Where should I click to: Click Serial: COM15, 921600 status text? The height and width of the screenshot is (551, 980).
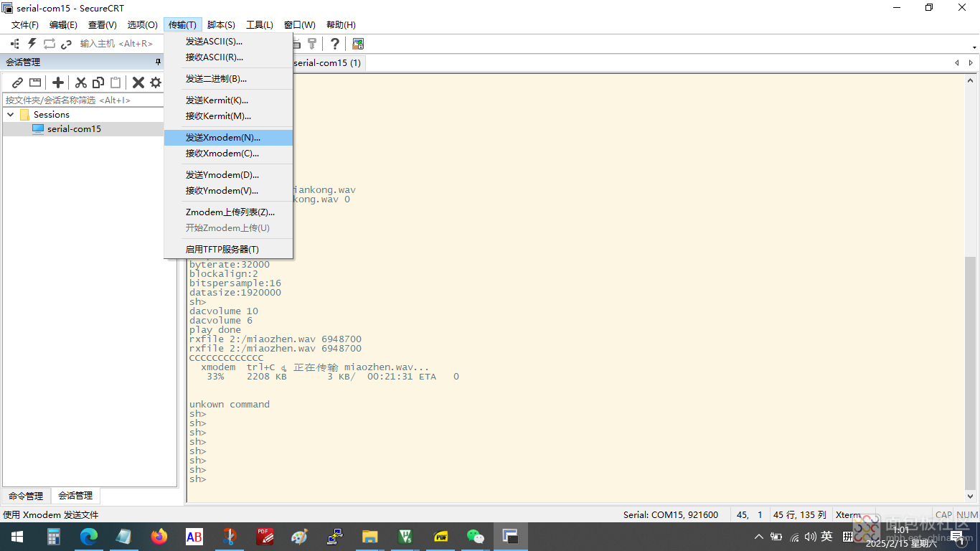(x=671, y=515)
